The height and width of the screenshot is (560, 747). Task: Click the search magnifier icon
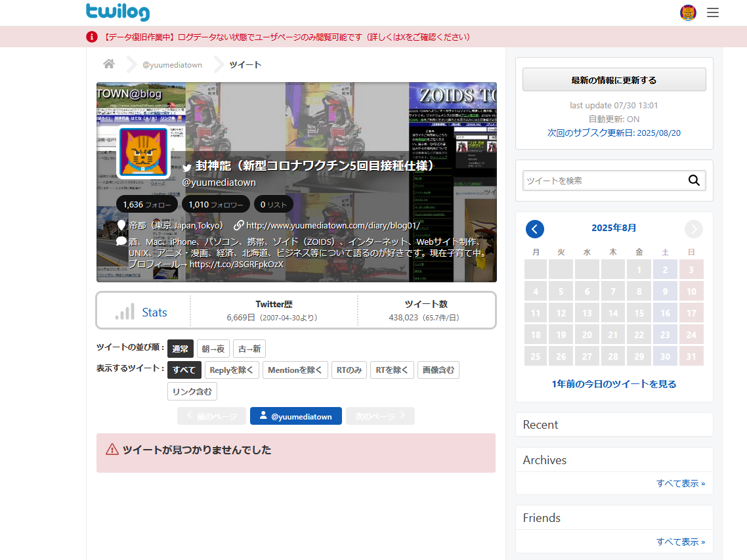694,180
